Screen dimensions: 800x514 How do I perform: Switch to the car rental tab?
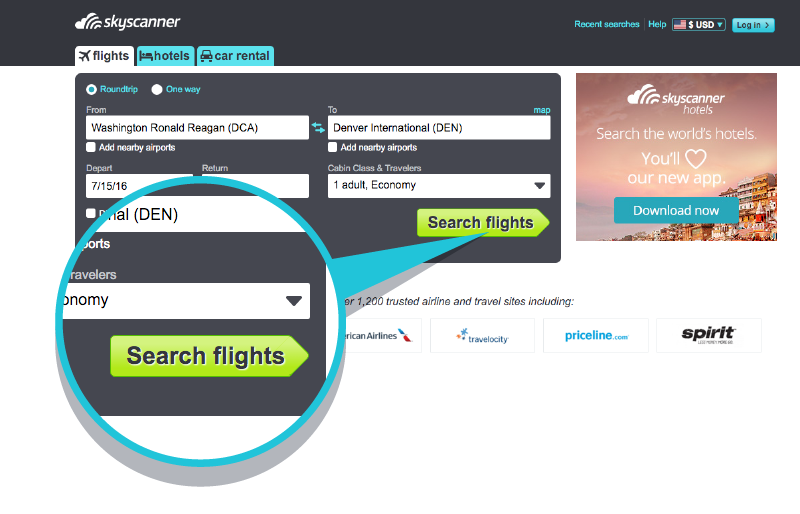[235, 56]
